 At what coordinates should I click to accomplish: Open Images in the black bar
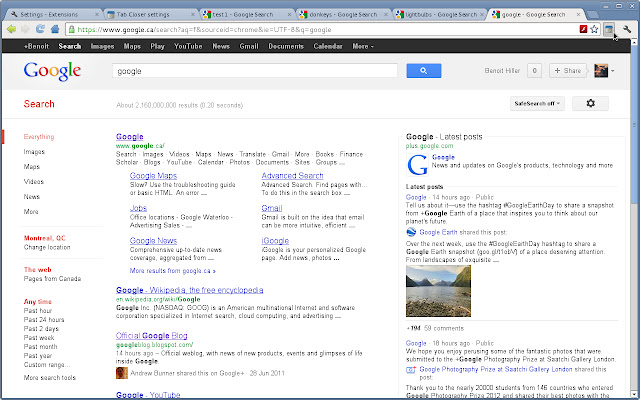pyautogui.click(x=102, y=46)
